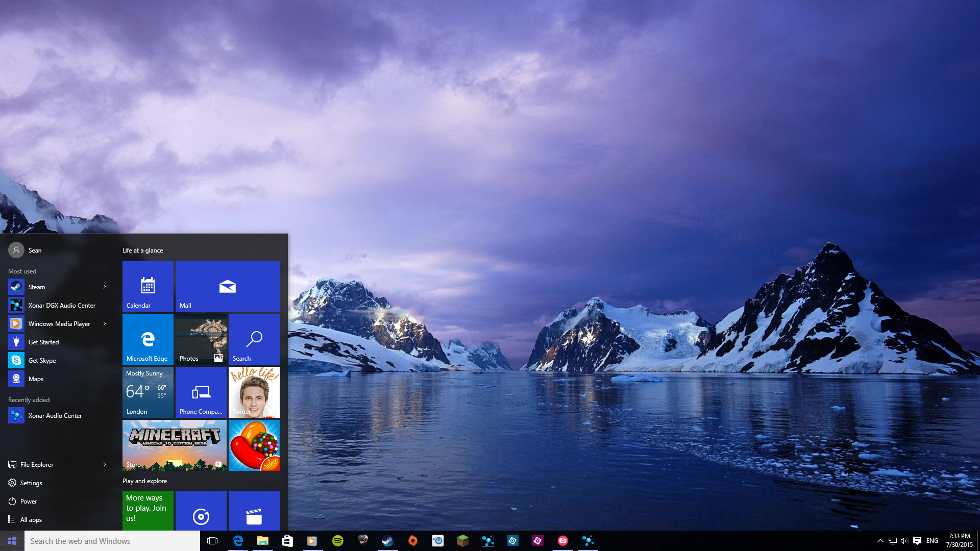Toggle Task View button on taskbar

pyautogui.click(x=212, y=540)
